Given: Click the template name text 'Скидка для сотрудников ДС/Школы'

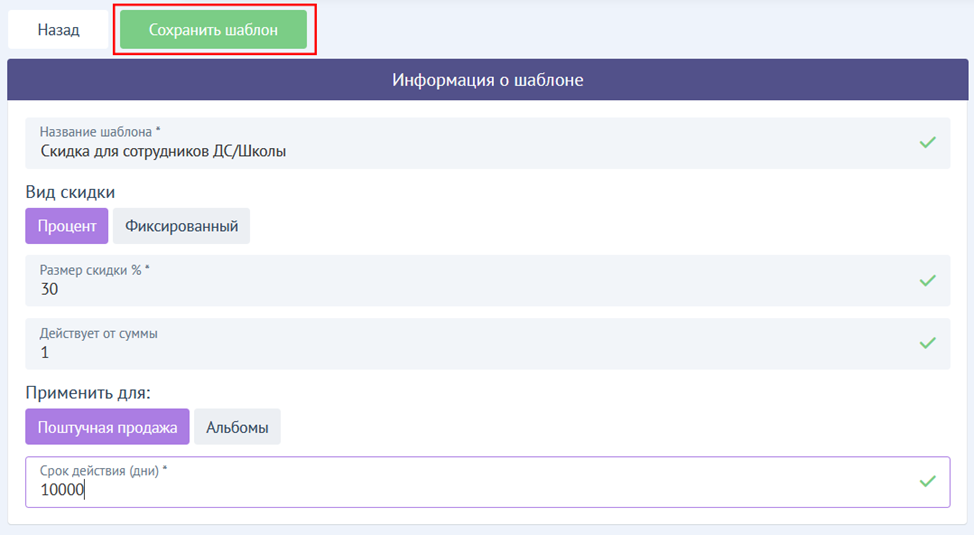Looking at the screenshot, I should [x=163, y=152].
